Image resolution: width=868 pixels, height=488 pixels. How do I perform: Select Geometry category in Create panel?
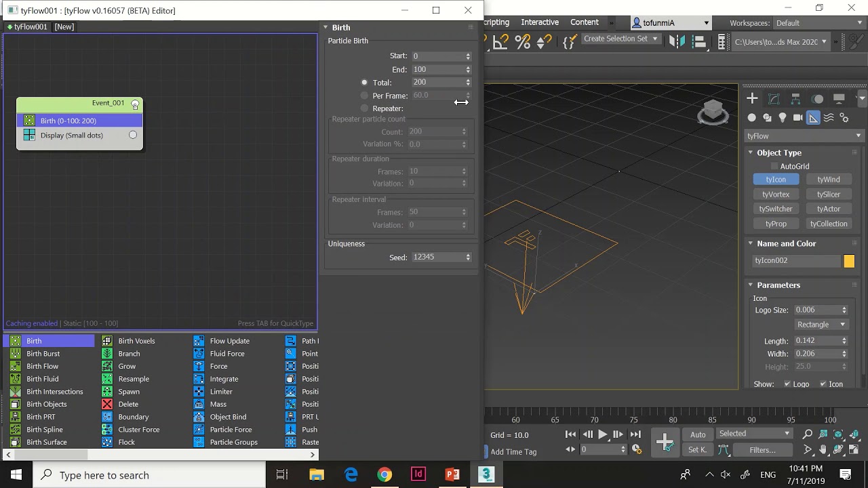pyautogui.click(x=752, y=118)
